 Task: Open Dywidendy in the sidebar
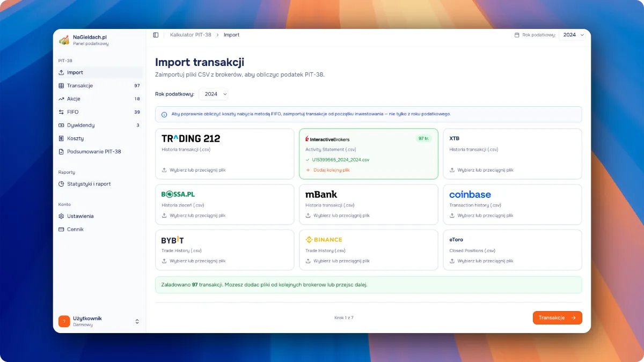coord(80,125)
